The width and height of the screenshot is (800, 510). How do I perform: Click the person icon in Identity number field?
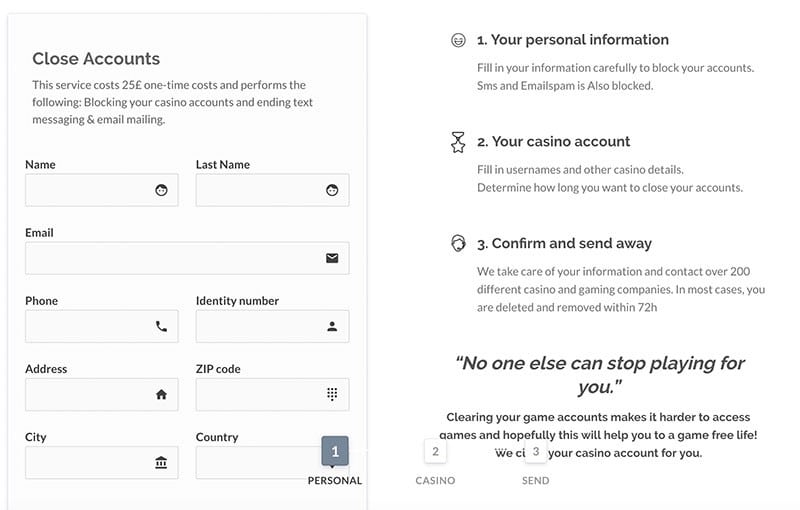coord(332,326)
